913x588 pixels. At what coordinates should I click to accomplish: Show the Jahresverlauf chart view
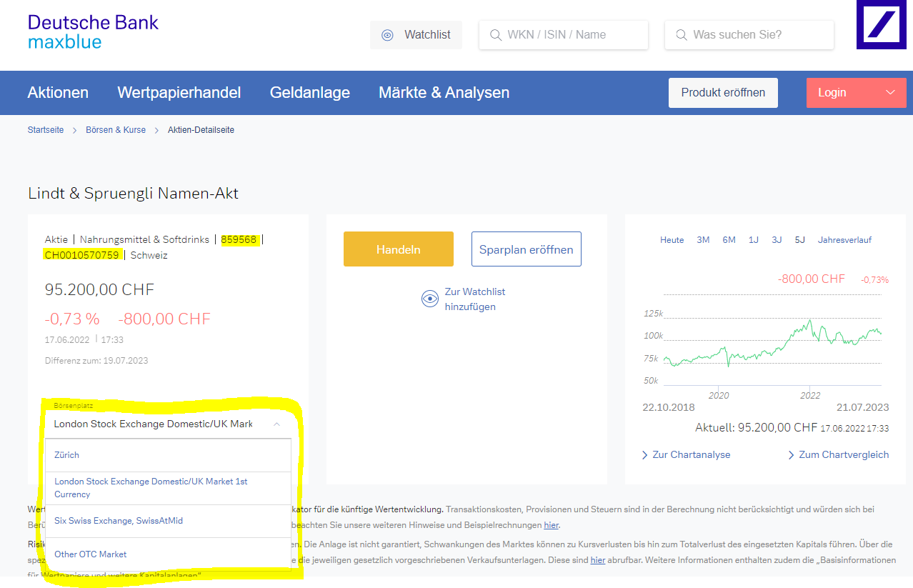click(844, 240)
